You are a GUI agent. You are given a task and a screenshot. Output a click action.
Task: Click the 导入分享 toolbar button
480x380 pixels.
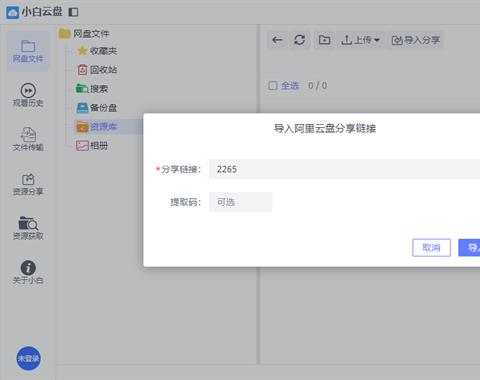(416, 40)
